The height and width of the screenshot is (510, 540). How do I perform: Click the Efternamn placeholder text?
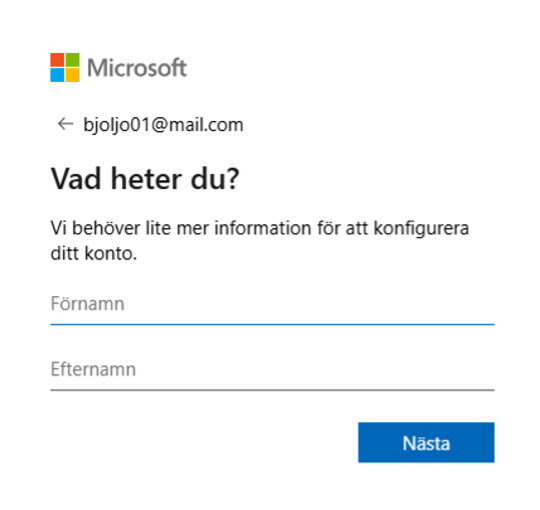pos(93,370)
